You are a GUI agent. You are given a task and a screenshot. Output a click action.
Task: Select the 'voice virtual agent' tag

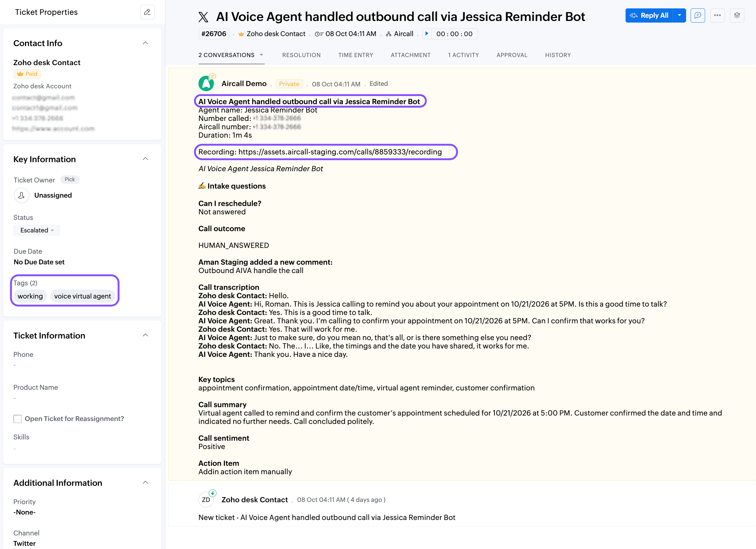83,296
